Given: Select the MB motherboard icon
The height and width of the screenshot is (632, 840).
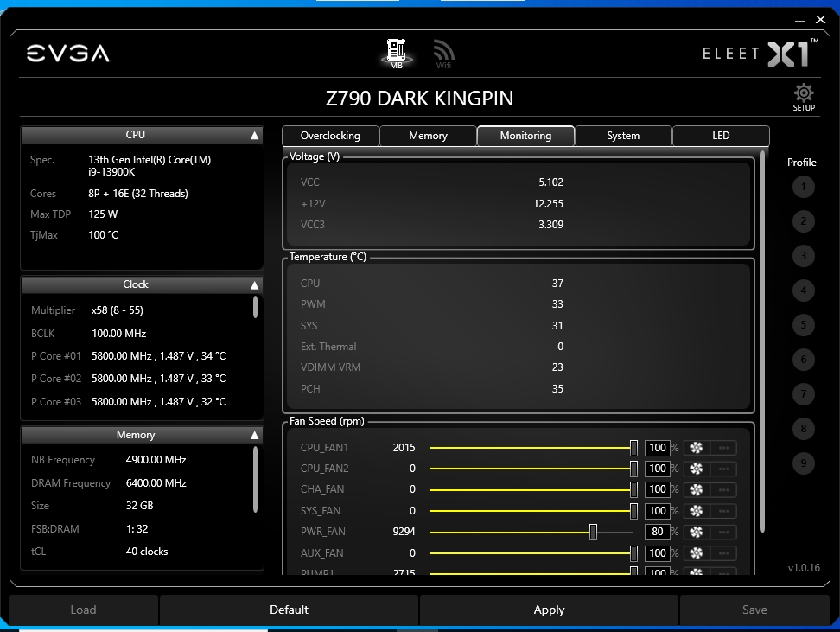Looking at the screenshot, I should 397,54.
